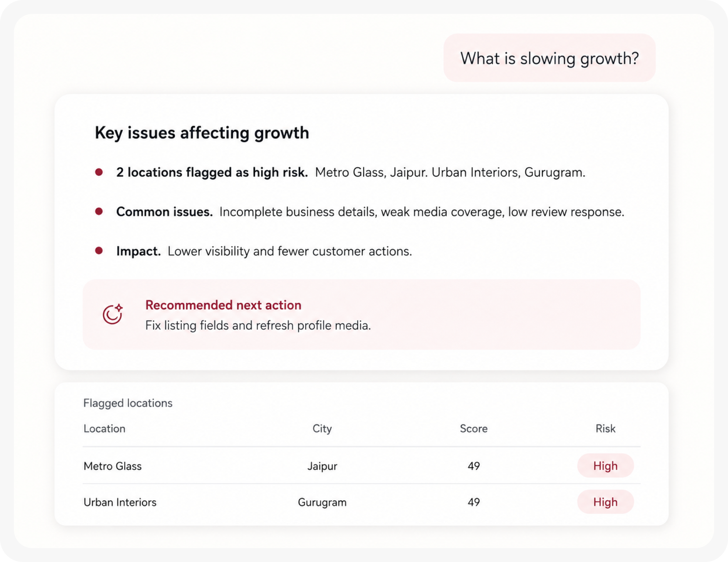Sort table by City column header

(x=322, y=429)
